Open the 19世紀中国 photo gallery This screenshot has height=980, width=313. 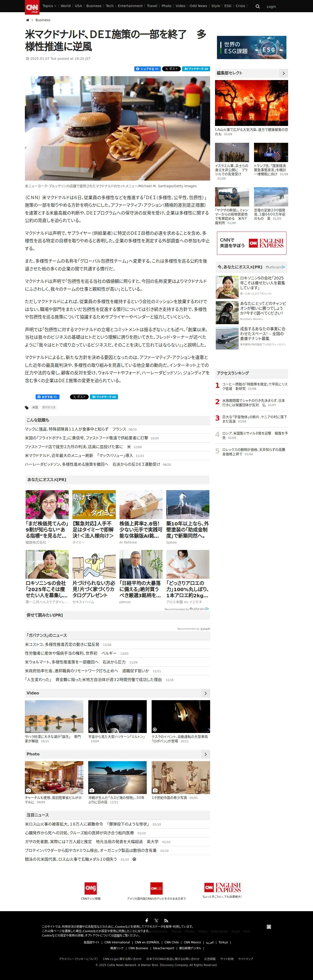pyautogui.click(x=181, y=778)
